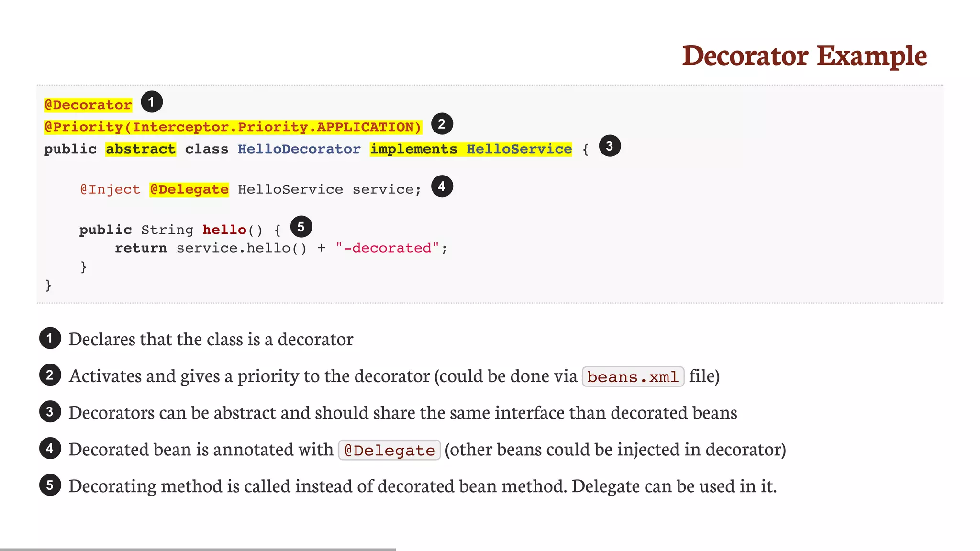Click callout badge 5 beside hello() method
980x551 pixels.
(x=301, y=227)
